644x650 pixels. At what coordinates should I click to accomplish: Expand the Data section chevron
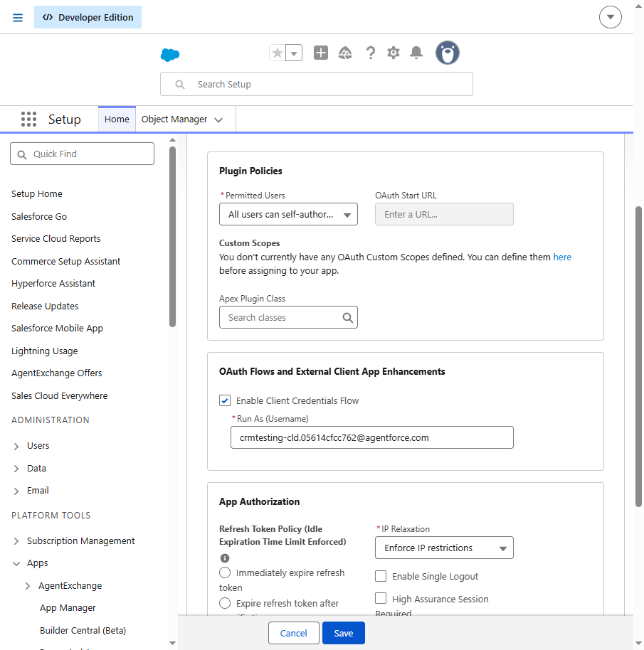pyautogui.click(x=16, y=469)
